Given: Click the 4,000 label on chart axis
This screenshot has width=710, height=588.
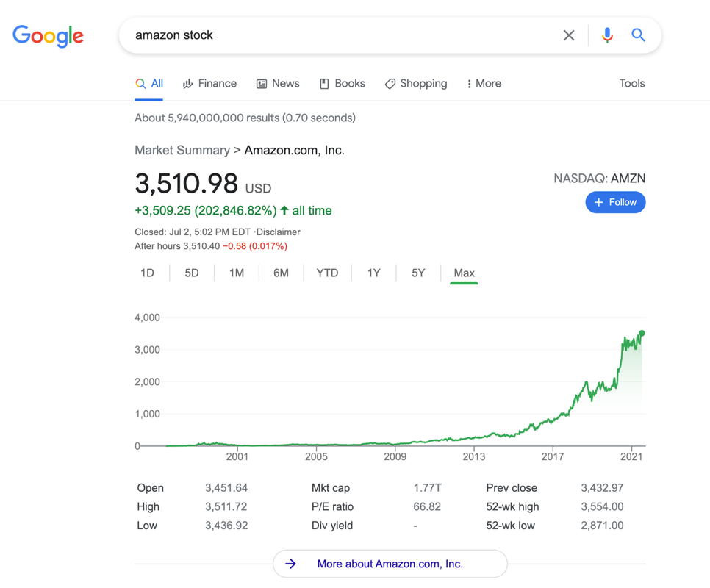Looking at the screenshot, I should (x=147, y=318).
